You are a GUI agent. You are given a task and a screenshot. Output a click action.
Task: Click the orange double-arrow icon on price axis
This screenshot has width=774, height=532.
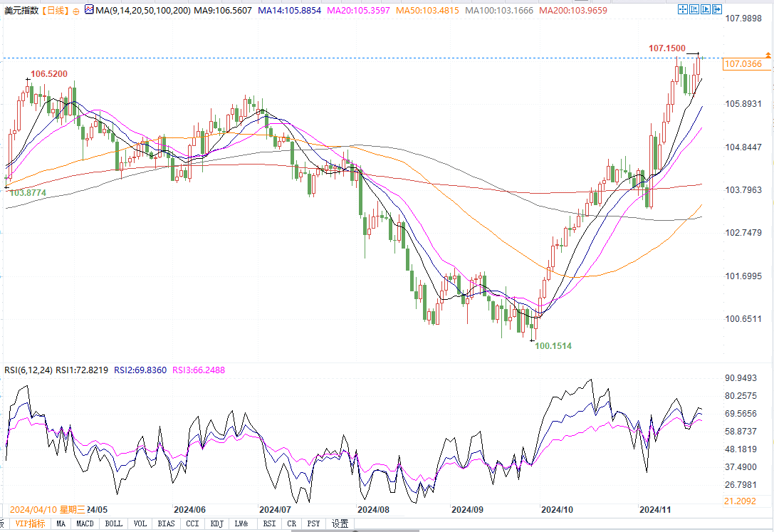tap(768, 55)
